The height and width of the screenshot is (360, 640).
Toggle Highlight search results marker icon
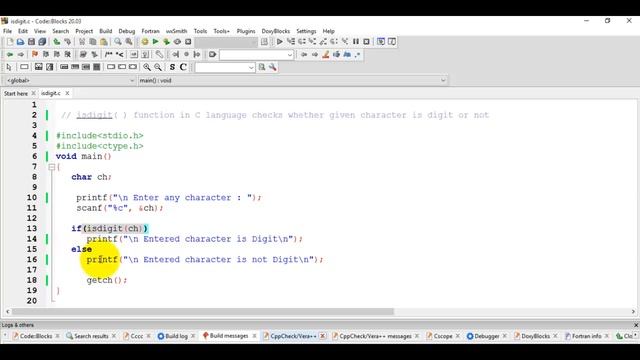click(326, 54)
